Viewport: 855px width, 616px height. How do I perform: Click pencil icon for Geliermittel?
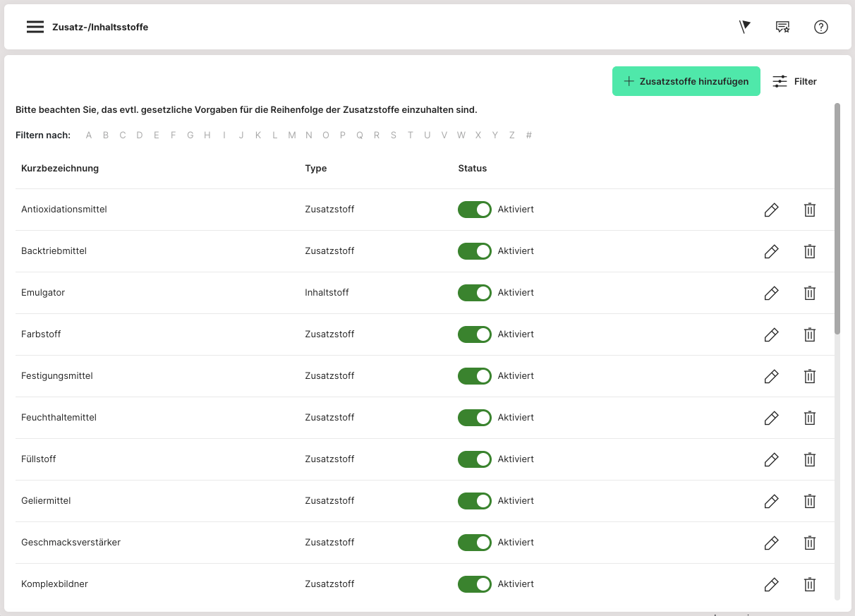771,501
